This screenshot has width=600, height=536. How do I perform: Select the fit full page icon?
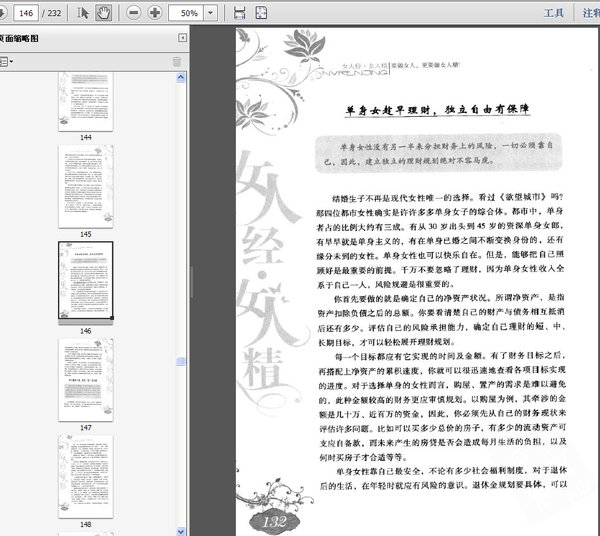pos(261,13)
